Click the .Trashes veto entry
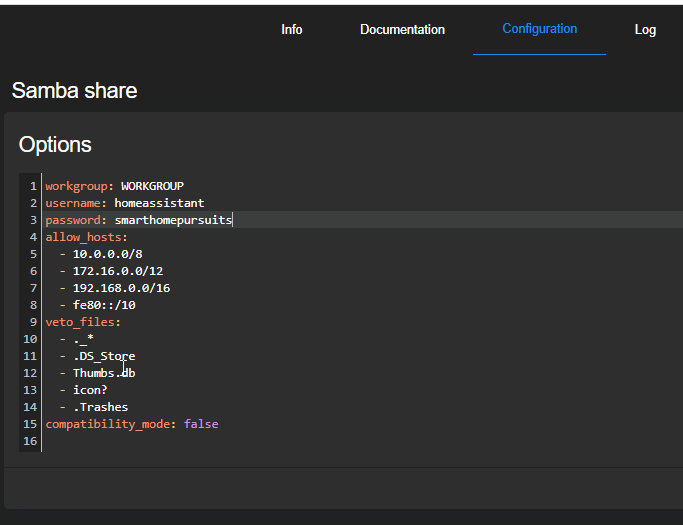The height and width of the screenshot is (525, 683). tap(100, 407)
